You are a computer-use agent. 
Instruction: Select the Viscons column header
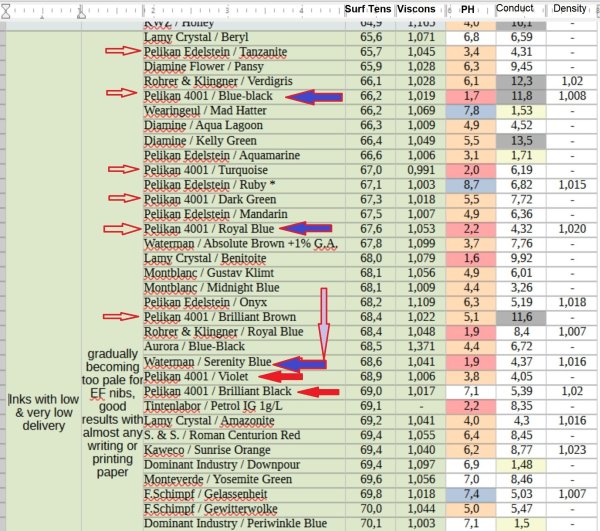pyautogui.click(x=415, y=8)
